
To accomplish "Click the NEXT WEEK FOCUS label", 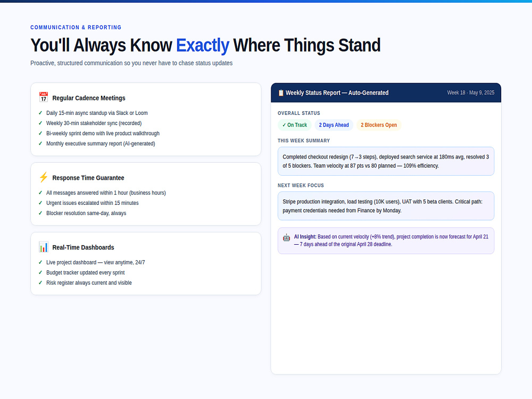I will [301, 185].
